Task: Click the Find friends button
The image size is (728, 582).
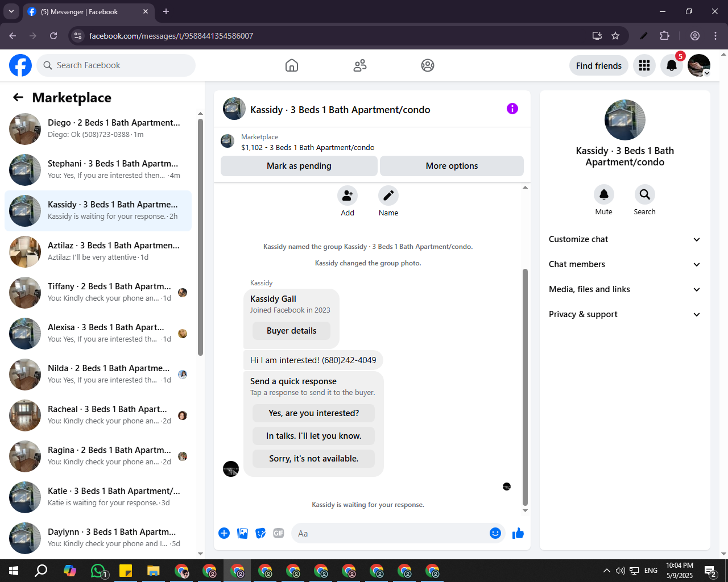Action: point(599,65)
